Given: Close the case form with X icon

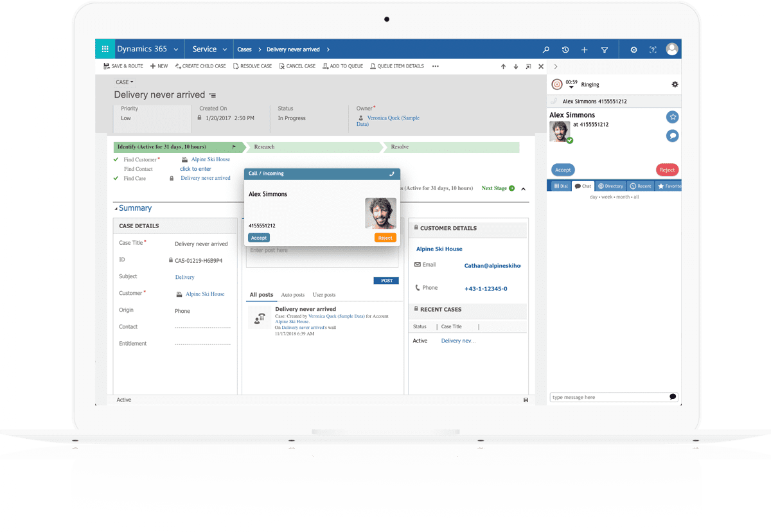Looking at the screenshot, I should (541, 66).
